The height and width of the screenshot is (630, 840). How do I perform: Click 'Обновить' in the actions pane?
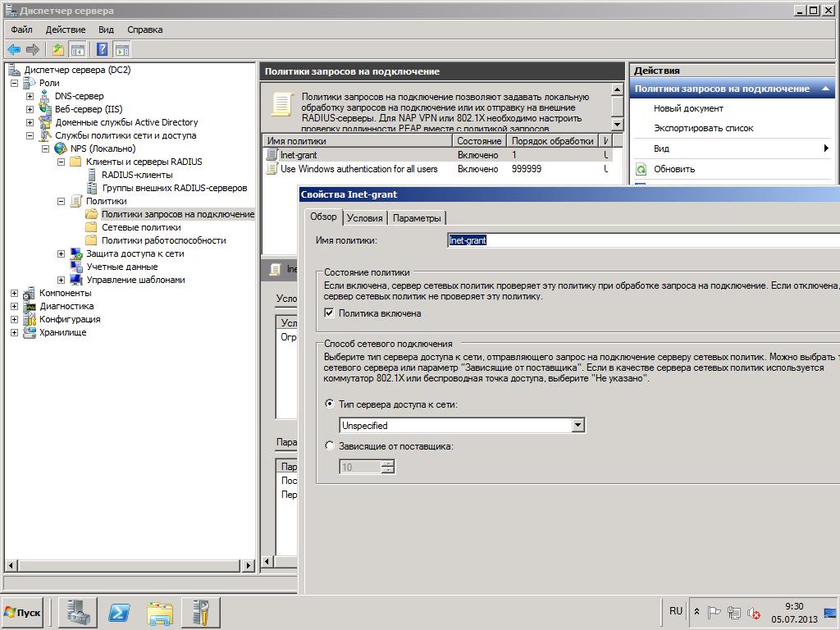pos(673,169)
